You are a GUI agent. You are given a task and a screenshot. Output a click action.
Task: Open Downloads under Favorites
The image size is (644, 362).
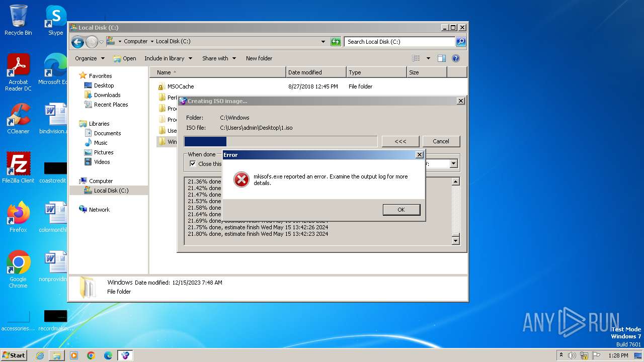pos(107,95)
